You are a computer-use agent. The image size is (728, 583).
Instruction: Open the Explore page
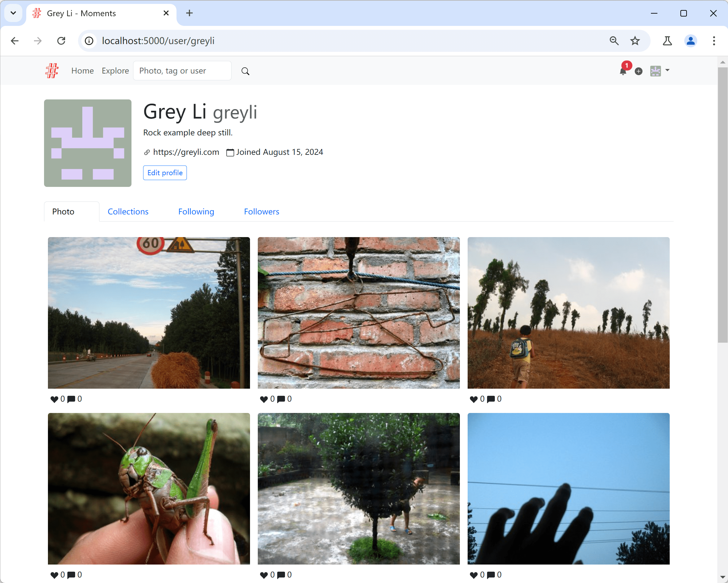115,71
